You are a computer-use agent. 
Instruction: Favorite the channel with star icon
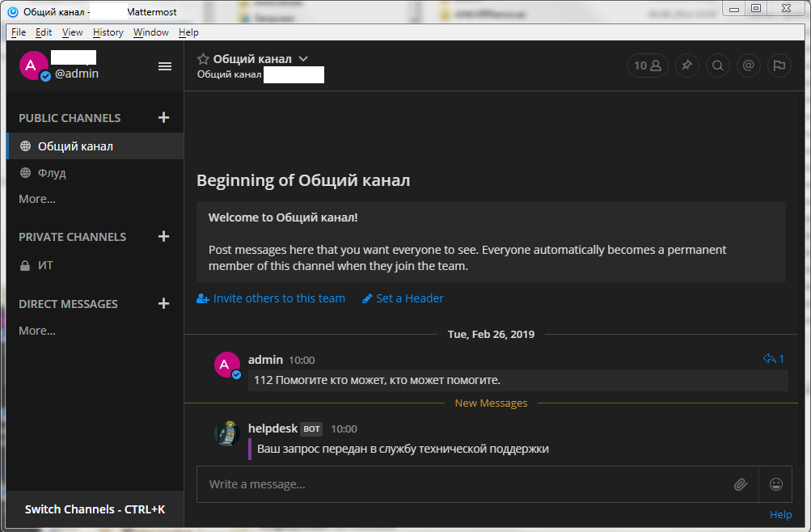pos(203,59)
